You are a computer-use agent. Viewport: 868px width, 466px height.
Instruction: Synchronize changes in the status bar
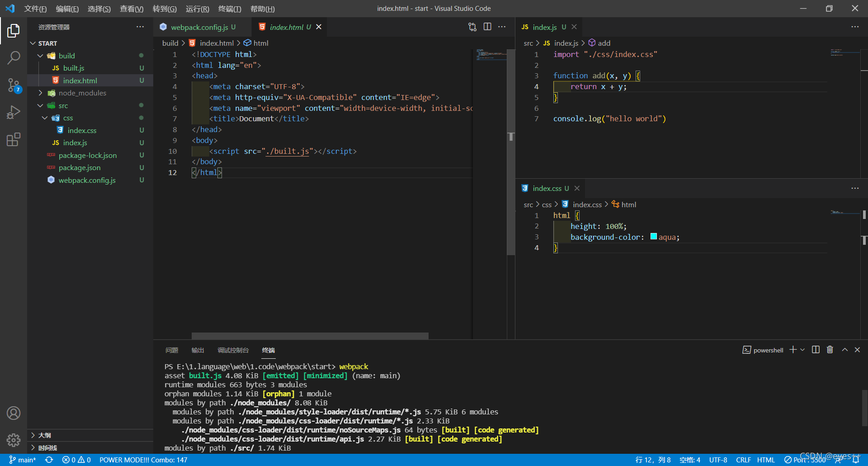(x=49, y=460)
